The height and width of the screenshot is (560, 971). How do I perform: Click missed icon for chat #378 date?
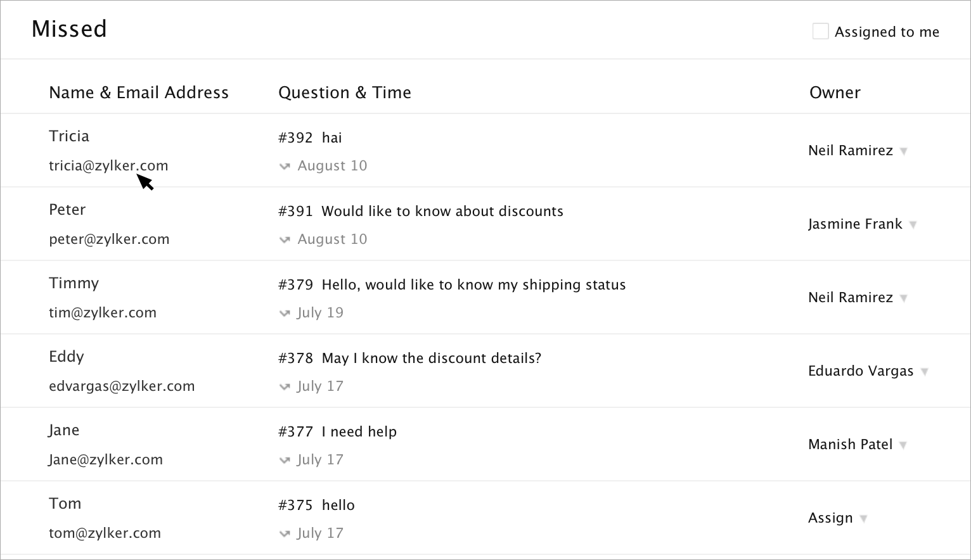(x=285, y=387)
